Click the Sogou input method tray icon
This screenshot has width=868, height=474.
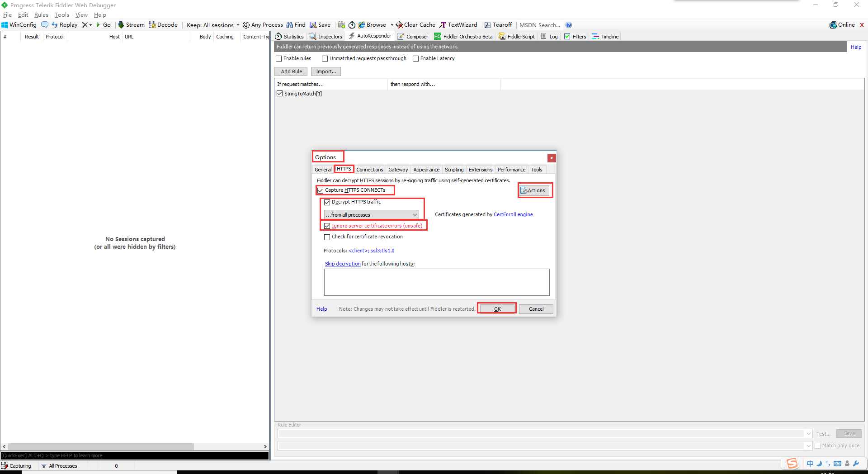(792, 463)
